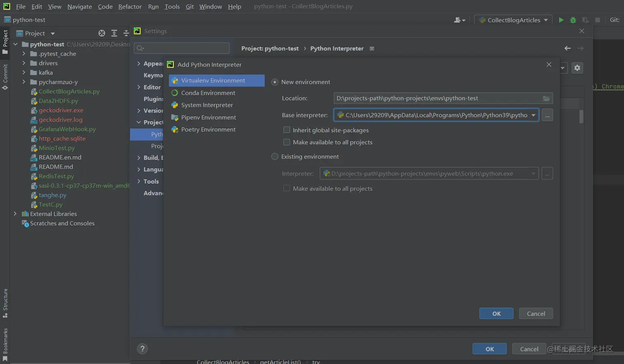Click Cancel in Add Python Interpreter dialog
The image size is (624, 364).
pyautogui.click(x=536, y=314)
